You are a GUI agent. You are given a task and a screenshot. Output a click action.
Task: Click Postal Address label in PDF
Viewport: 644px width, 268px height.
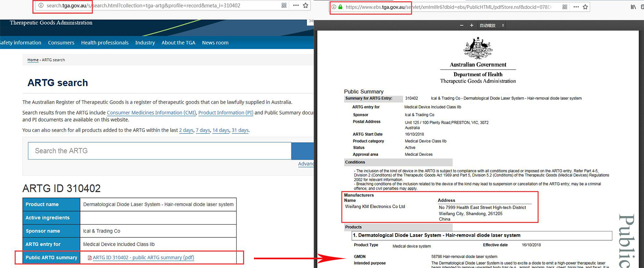coord(367,122)
